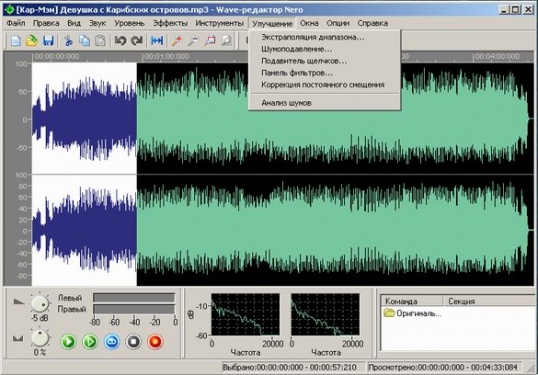Click the 00:01:00:000 timeline ruler marker
538x375 pixels.
point(166,56)
